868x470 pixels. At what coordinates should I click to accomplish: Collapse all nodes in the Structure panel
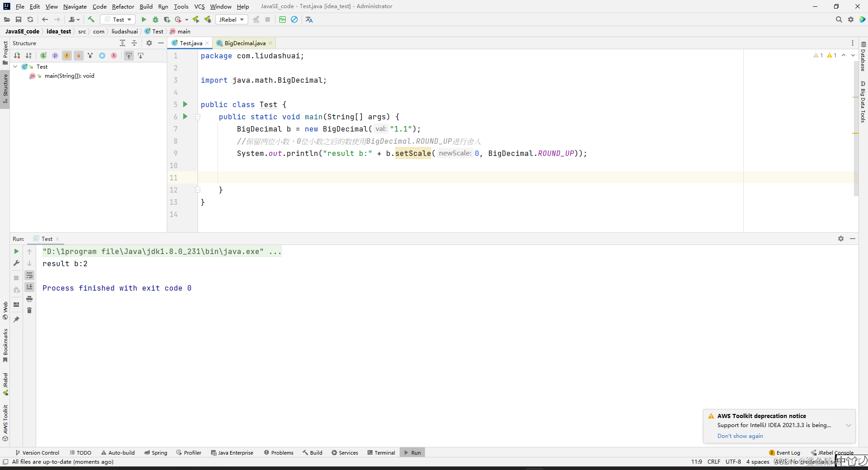[134, 43]
